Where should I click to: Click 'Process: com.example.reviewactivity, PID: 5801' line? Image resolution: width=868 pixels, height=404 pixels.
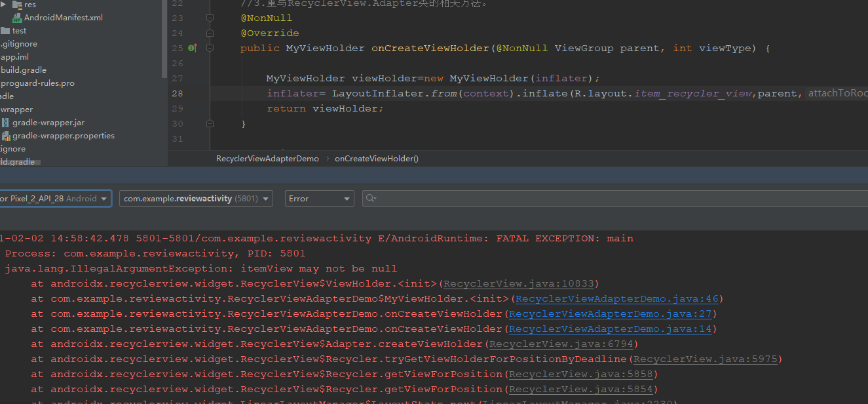155,254
